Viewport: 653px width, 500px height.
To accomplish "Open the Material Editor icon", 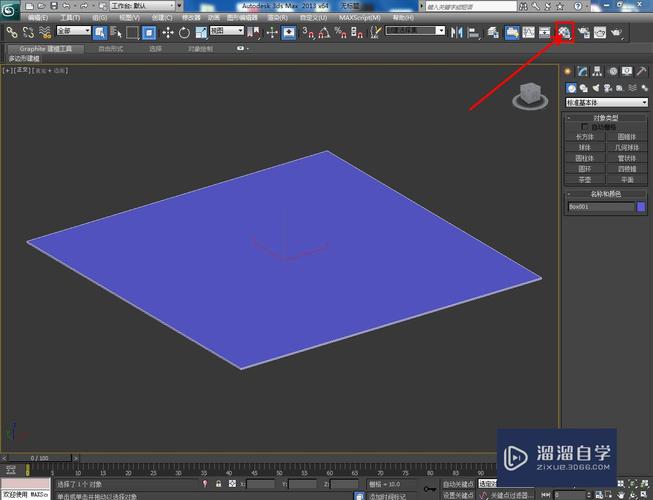I will point(565,32).
